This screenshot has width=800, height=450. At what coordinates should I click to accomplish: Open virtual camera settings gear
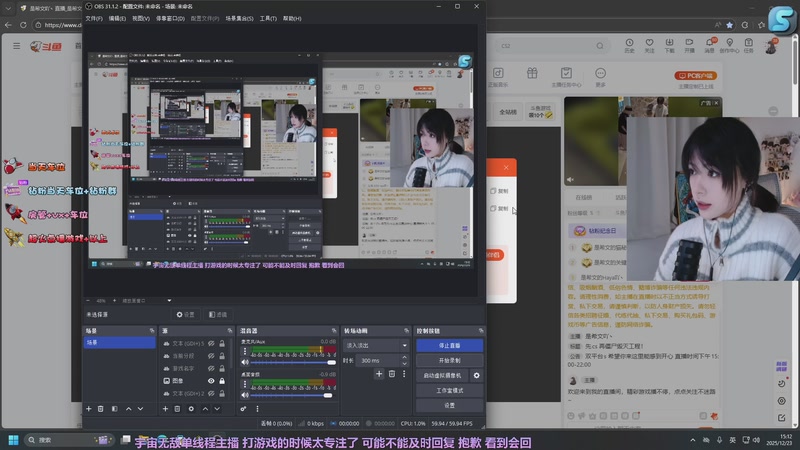tap(477, 376)
